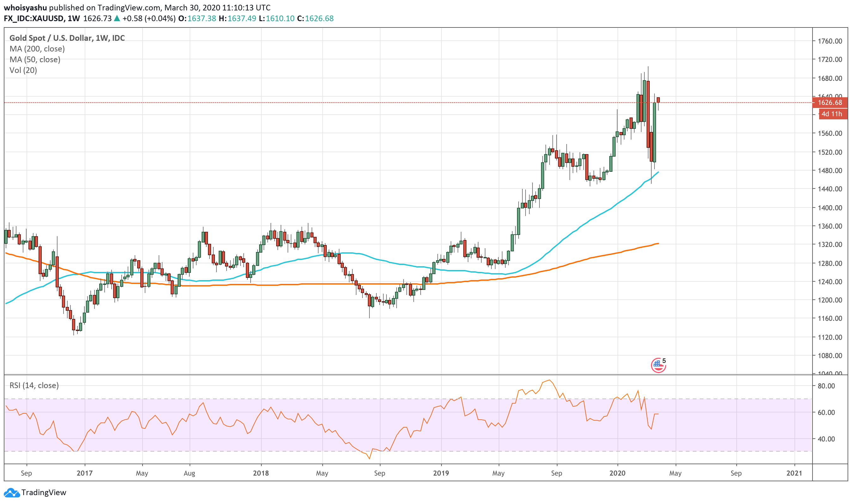Click the 2017 label on time axis
This screenshot has height=504, width=852.
pyautogui.click(x=85, y=473)
